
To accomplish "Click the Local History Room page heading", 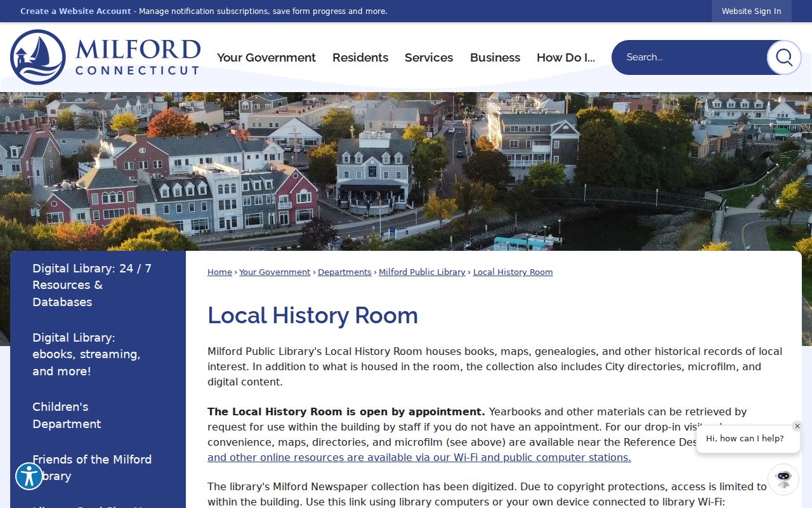I will pyautogui.click(x=313, y=316).
